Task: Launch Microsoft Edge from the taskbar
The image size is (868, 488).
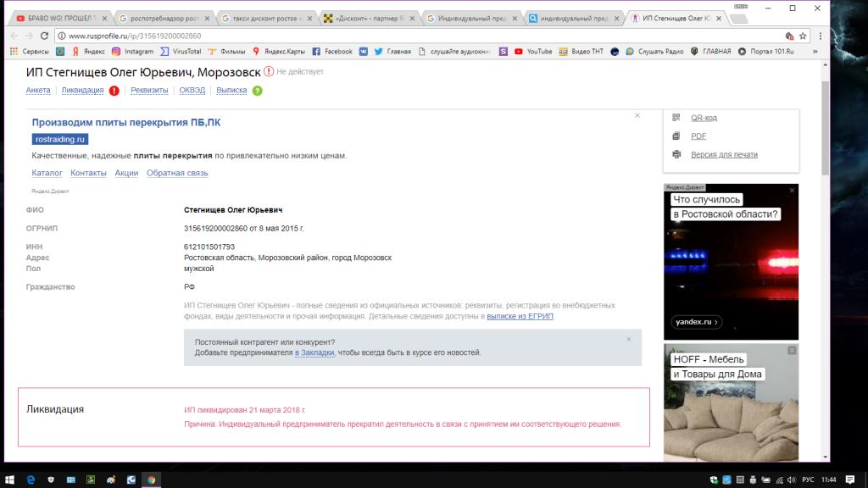Action: pos(31,480)
